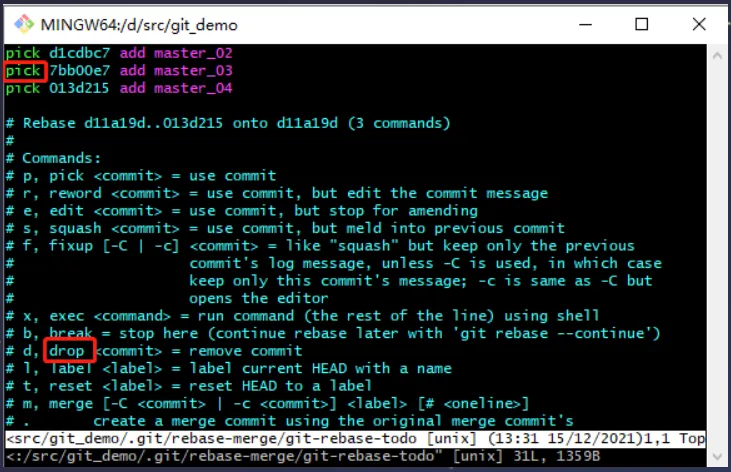731x472 pixels.
Task: Click the Rebase d11a19d..013d215 comment line
Action: point(228,123)
